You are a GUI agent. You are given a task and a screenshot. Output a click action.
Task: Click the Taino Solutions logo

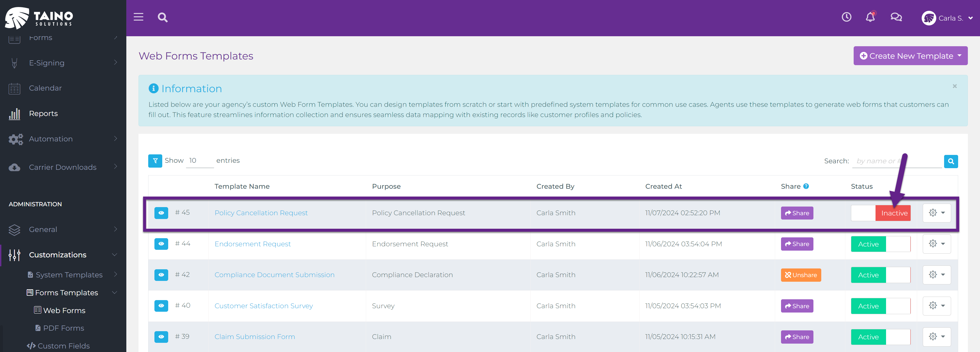click(39, 18)
